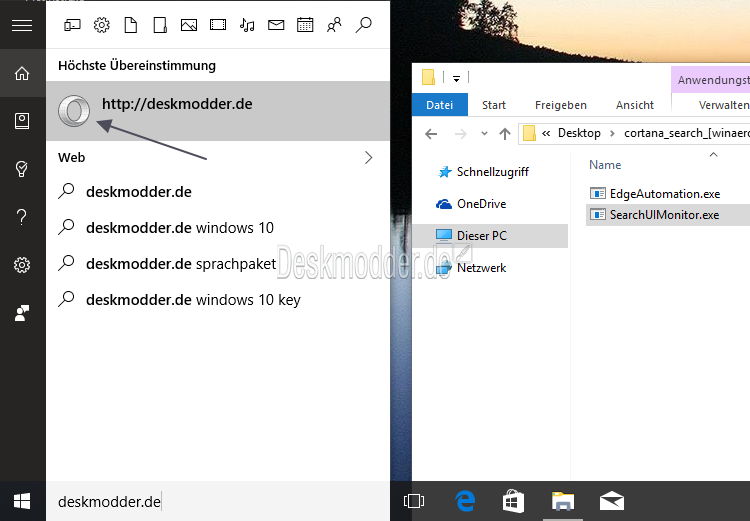The height and width of the screenshot is (521, 750).
Task: Open Explorer recent locations dropdown
Action: [x=484, y=133]
